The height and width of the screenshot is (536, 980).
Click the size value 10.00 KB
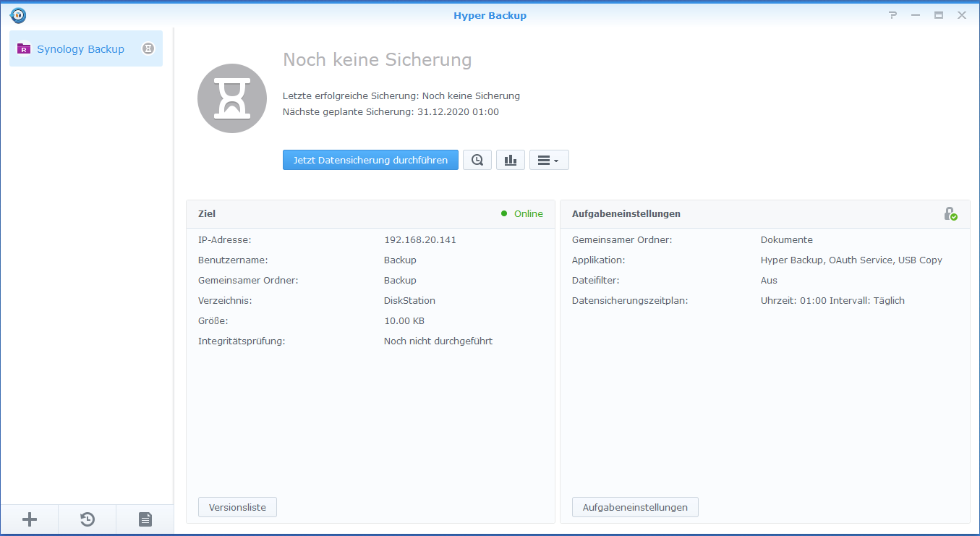click(x=406, y=321)
